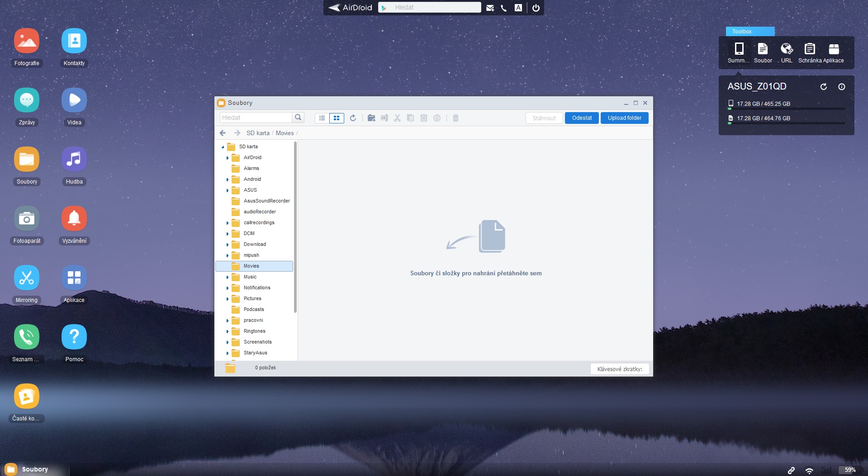
Task: Click the cut scissors icon in toolbar
Action: click(398, 118)
